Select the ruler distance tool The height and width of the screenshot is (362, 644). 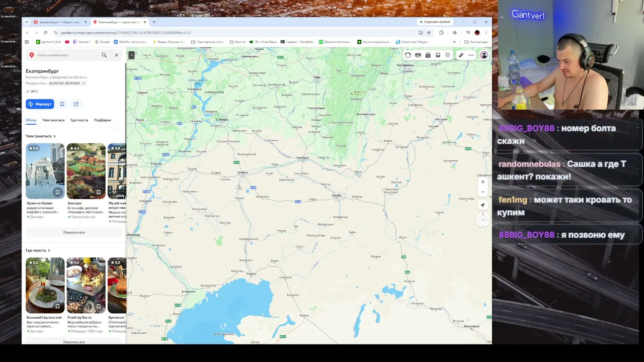461,55
